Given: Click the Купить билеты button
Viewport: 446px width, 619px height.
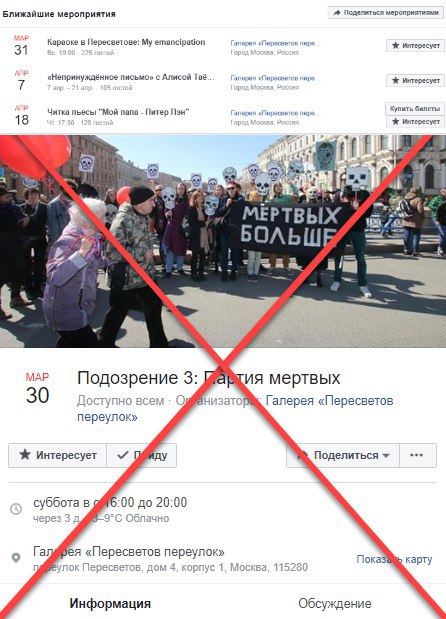Looking at the screenshot, I should pyautogui.click(x=415, y=109).
